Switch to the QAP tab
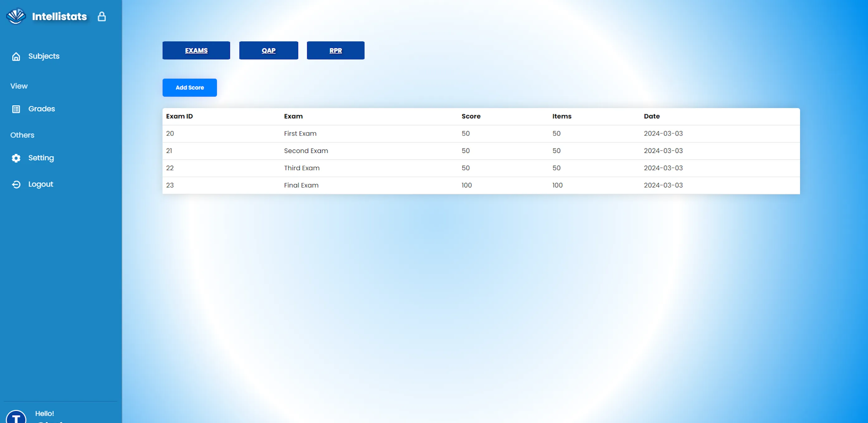This screenshot has height=423, width=868. (x=269, y=50)
